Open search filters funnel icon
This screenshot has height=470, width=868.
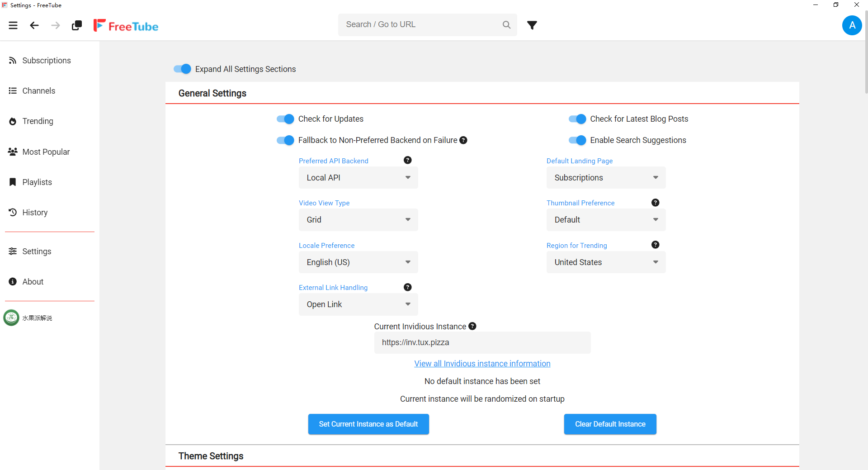tap(532, 25)
